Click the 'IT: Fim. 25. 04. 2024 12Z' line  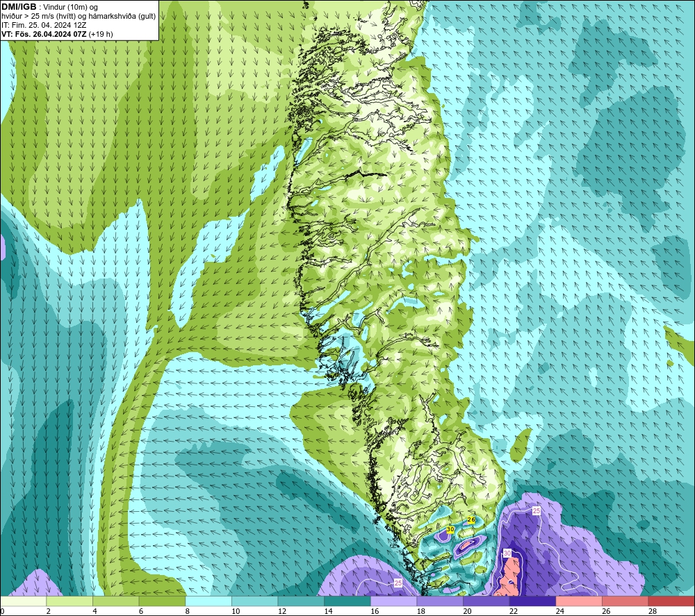tap(44, 25)
